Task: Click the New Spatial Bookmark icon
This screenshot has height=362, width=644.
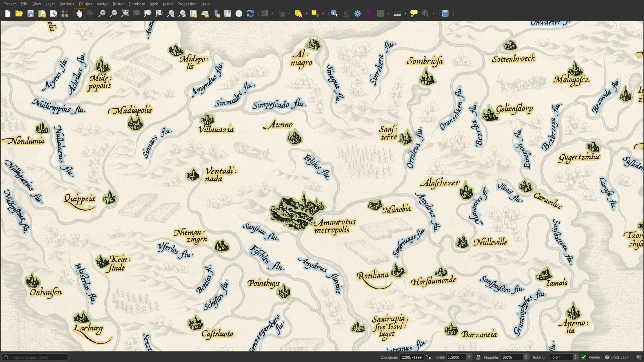Action: click(x=217, y=14)
